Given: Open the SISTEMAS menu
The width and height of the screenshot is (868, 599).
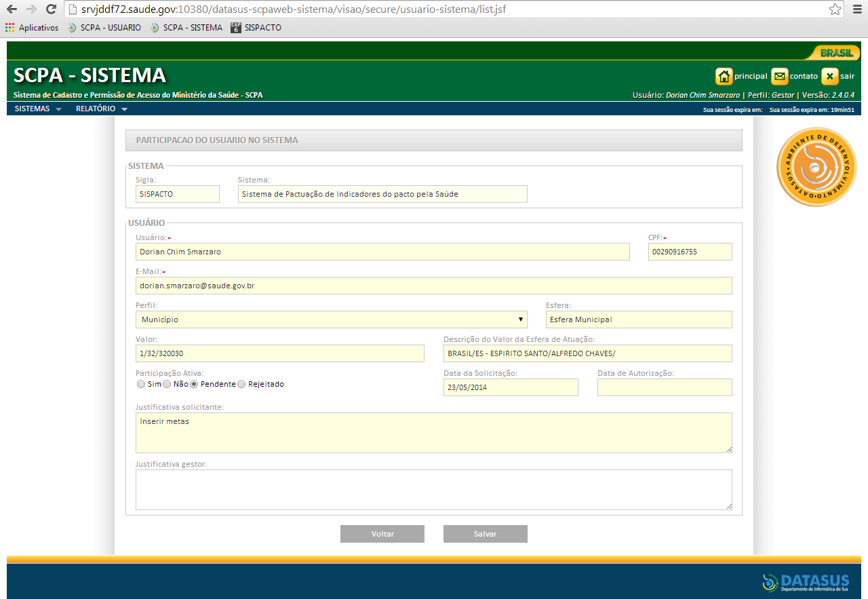Looking at the screenshot, I should click(32, 109).
